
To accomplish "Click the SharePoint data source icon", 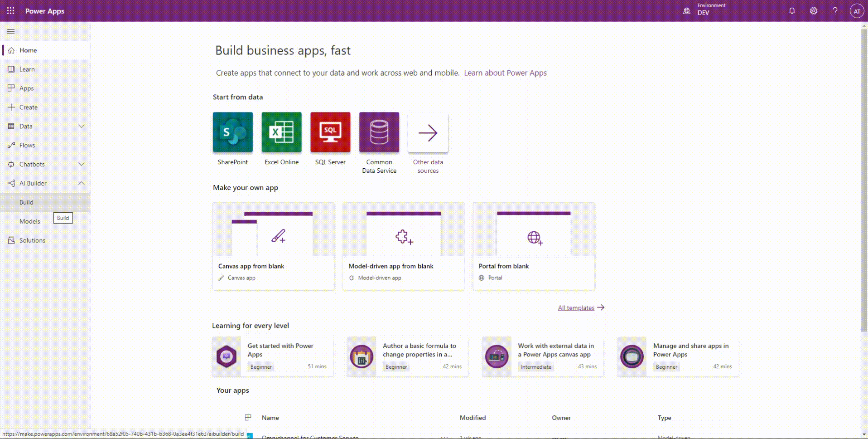I will click(232, 132).
